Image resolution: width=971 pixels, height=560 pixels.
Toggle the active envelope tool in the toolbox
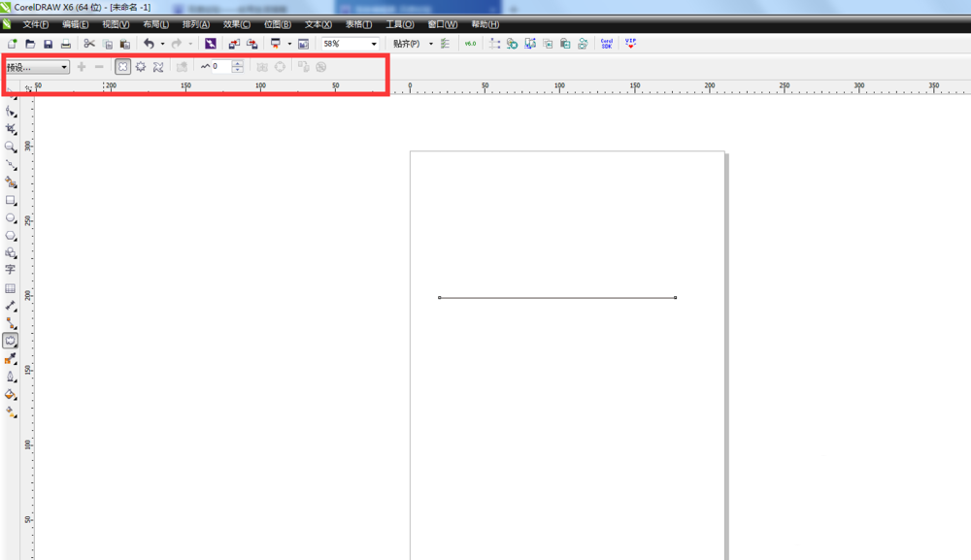[11, 341]
